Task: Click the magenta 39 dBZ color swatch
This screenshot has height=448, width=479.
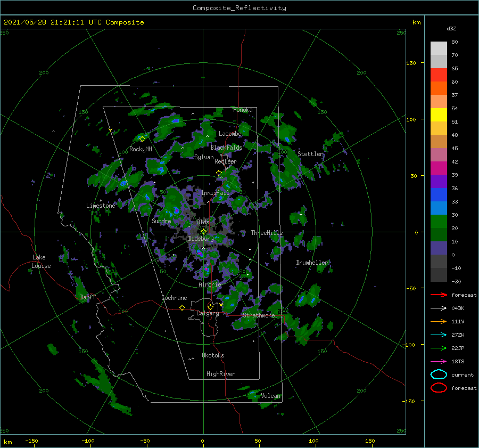Action: coord(439,168)
